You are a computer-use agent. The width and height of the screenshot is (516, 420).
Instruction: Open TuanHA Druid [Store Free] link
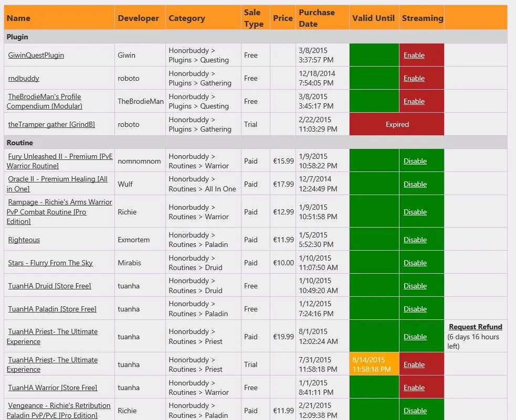pos(49,286)
